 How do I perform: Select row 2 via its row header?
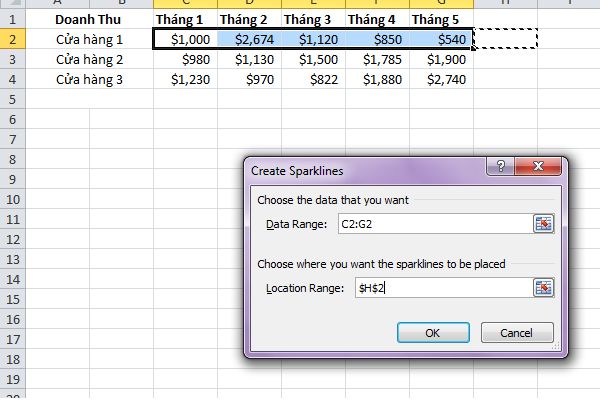(x=13, y=39)
